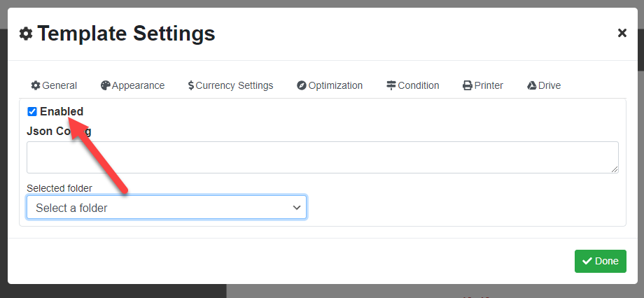
Task: Click the General tab gear icon
Action: [x=36, y=85]
